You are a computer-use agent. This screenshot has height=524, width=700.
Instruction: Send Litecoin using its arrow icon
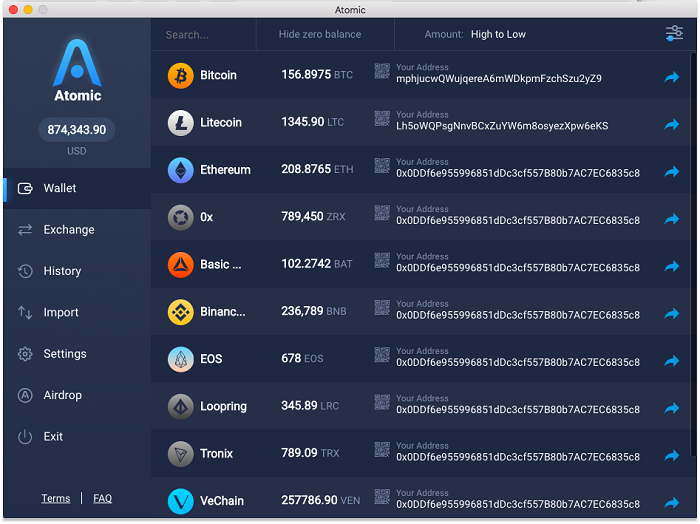coord(671,125)
